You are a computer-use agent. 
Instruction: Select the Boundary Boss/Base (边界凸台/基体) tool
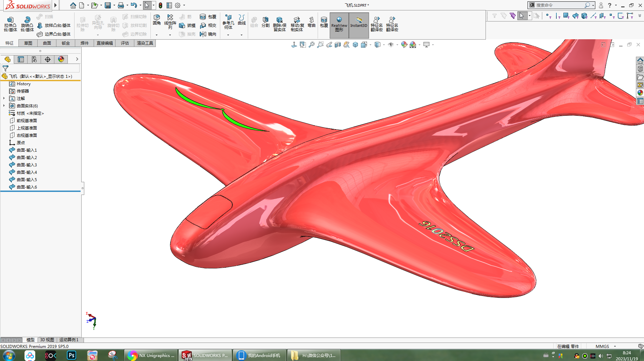coord(54,34)
